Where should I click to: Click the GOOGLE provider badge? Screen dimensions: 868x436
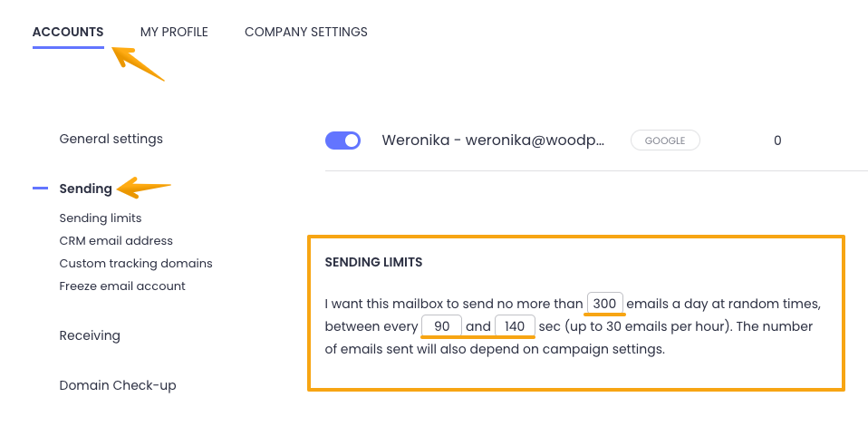tap(665, 140)
